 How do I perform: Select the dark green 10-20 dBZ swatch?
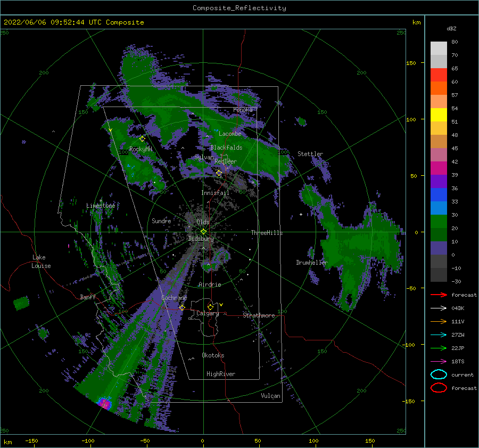pos(439,235)
